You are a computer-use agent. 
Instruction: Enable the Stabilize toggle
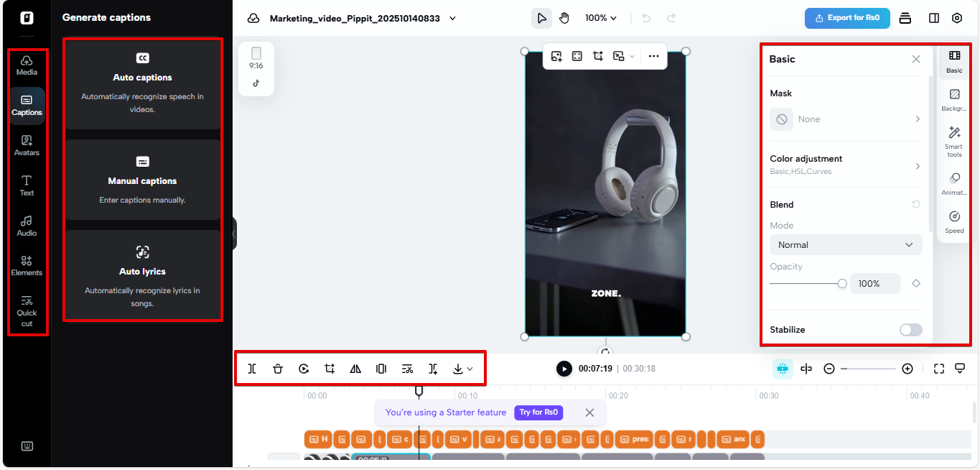[910, 329]
